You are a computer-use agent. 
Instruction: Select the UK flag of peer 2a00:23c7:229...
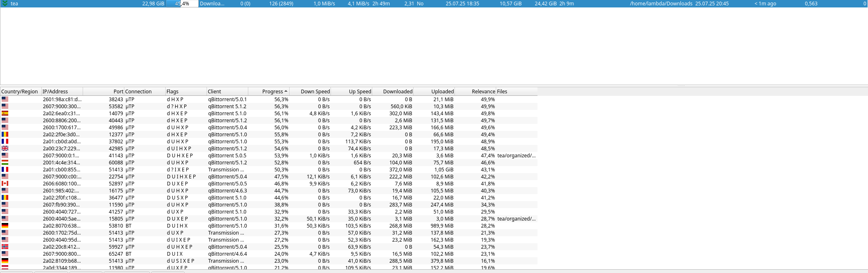tap(5, 148)
